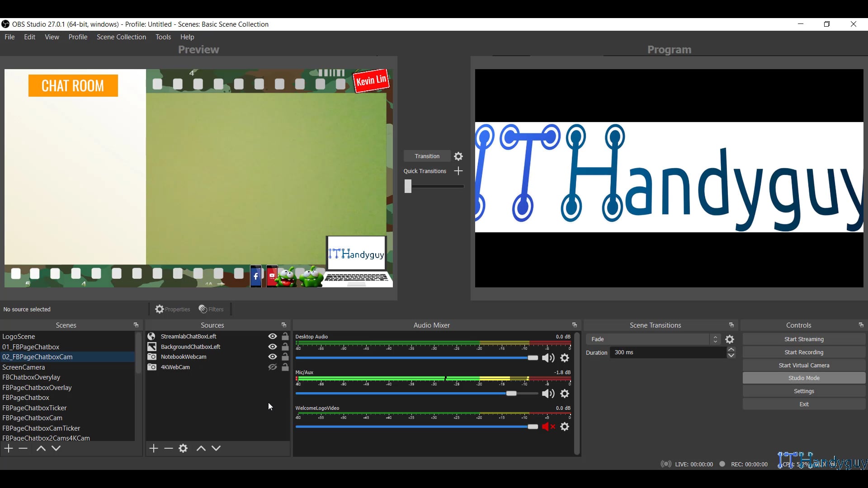
Task: Pop out the Audio Mixer dock
Action: coord(575,325)
